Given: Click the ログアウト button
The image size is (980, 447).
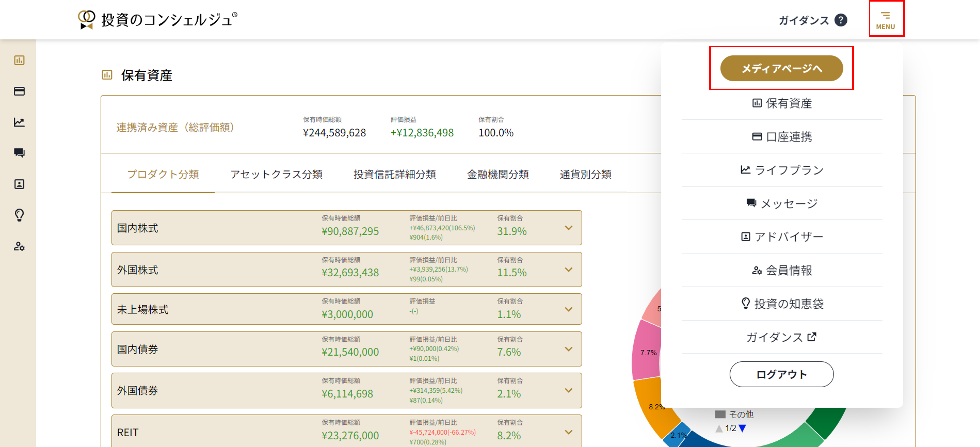Looking at the screenshot, I should pos(781,374).
